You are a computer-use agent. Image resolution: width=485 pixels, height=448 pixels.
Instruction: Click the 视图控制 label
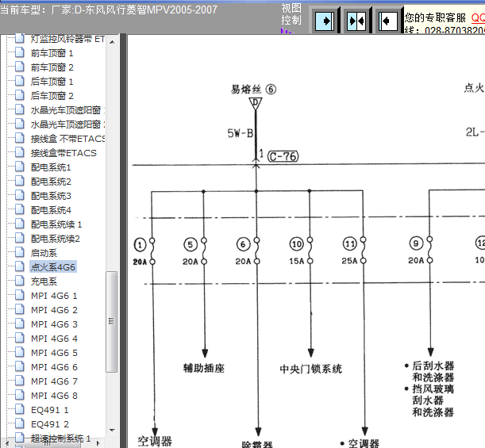click(291, 14)
